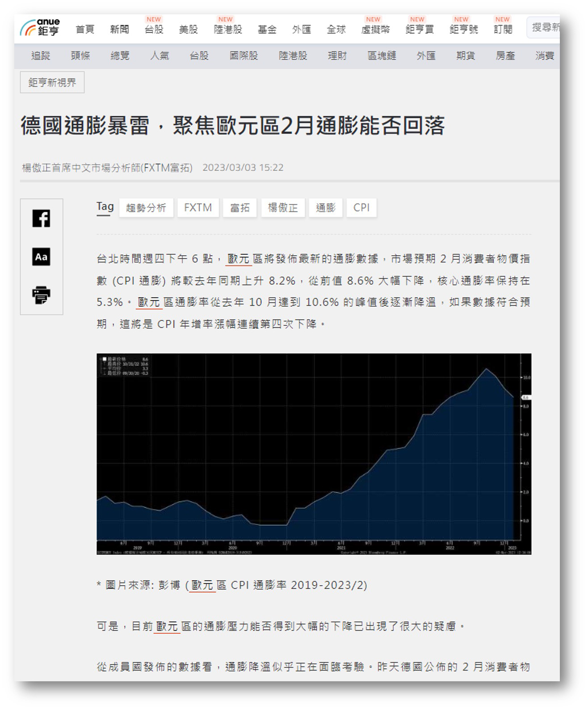Image resolution: width=588 pixels, height=709 pixels.
Task: Select the 趨勢分析 tag
Action: [x=146, y=208]
